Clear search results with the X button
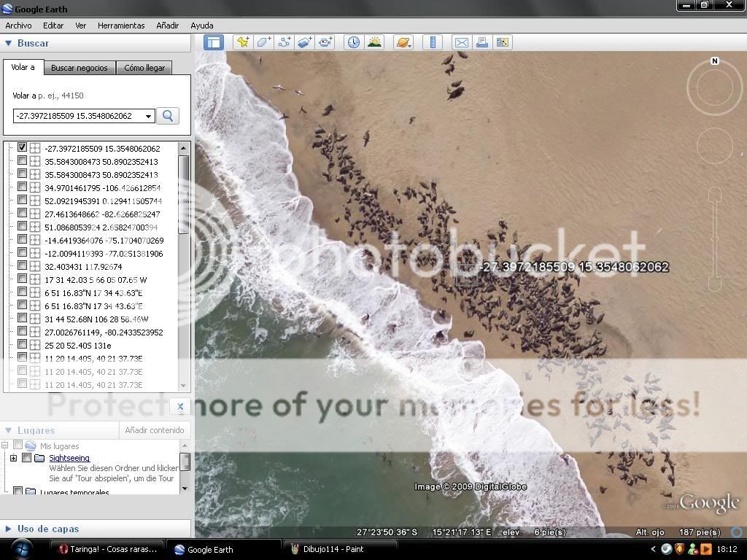The height and width of the screenshot is (560, 747). pyautogui.click(x=180, y=406)
